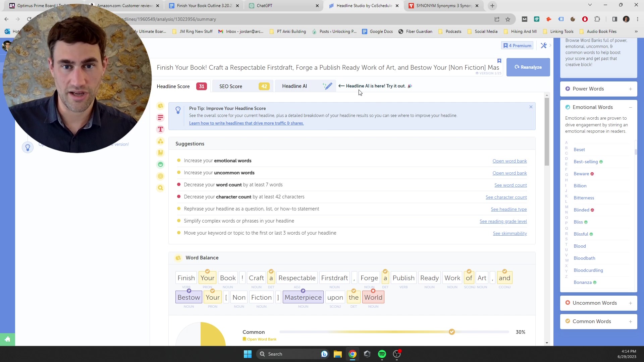Click the See reading grade level link

(503, 222)
